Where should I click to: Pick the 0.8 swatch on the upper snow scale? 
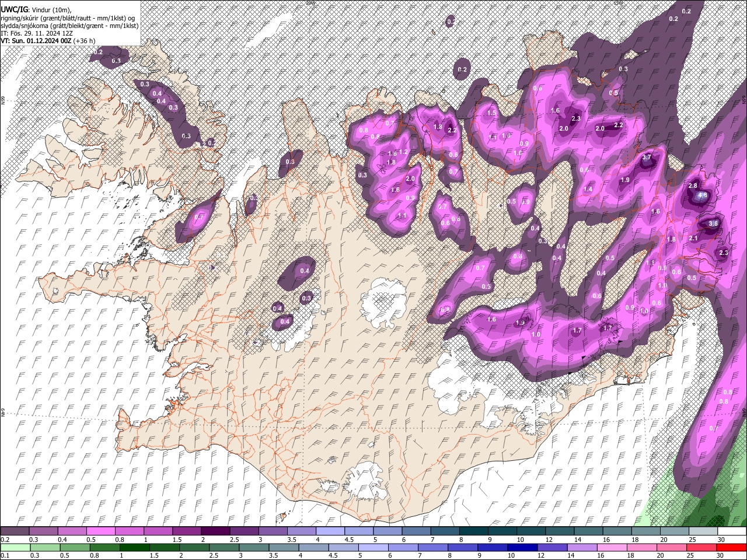tap(129, 531)
